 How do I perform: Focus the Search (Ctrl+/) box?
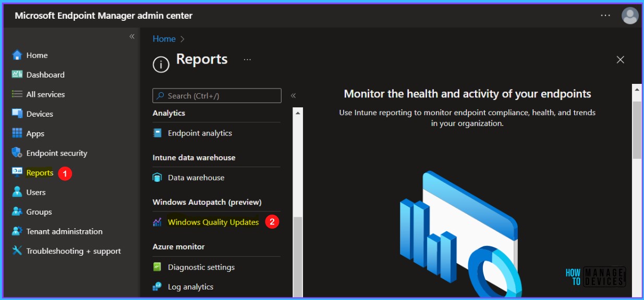pyautogui.click(x=217, y=96)
